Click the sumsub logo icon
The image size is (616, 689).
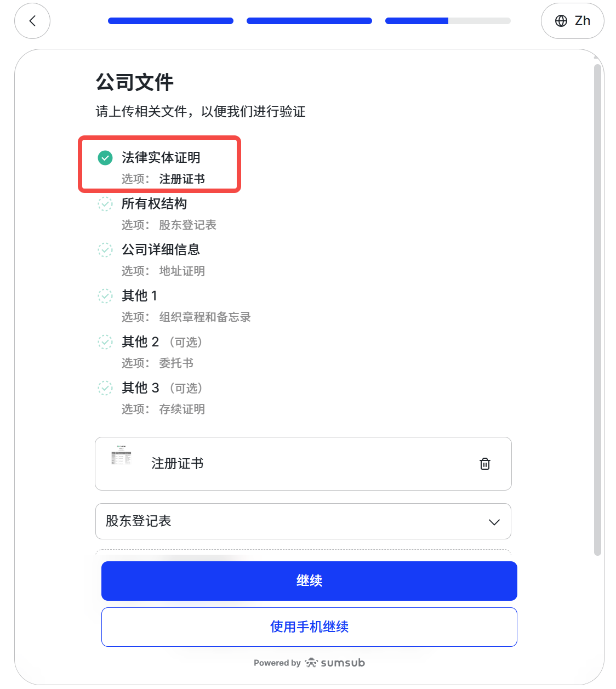pos(311,663)
